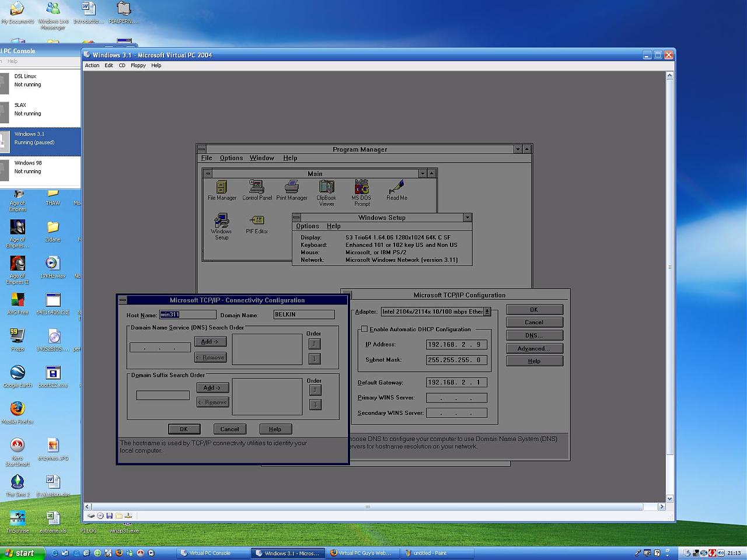Screen dimensions: 747x560
Task: Open Options menu in Windows Setup
Action: pyautogui.click(x=308, y=226)
